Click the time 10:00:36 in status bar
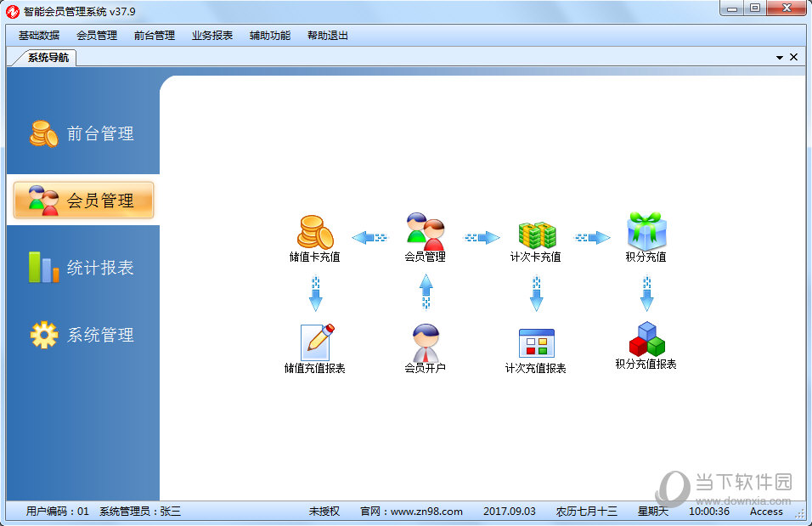Screen dimensions: 812x526 [x=709, y=512]
